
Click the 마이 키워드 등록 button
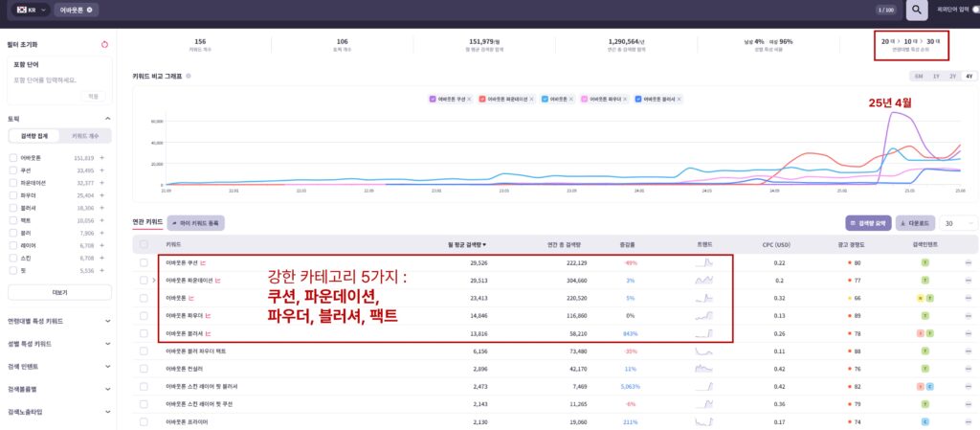pos(196,222)
